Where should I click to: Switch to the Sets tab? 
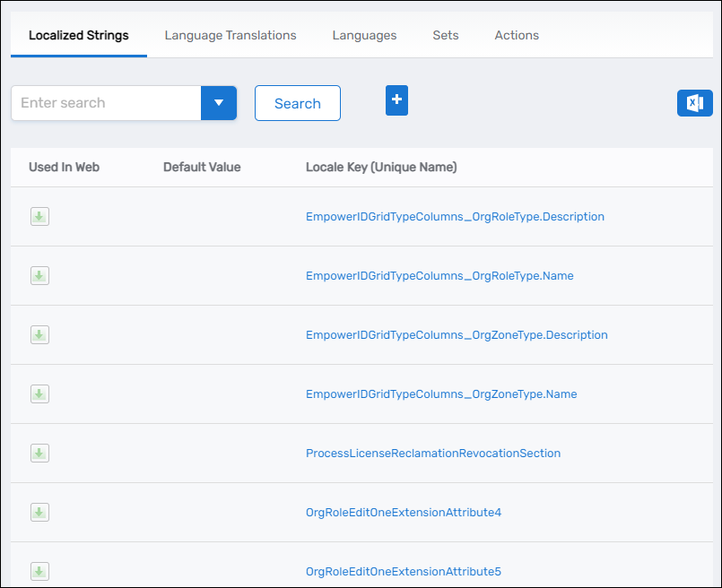click(445, 35)
